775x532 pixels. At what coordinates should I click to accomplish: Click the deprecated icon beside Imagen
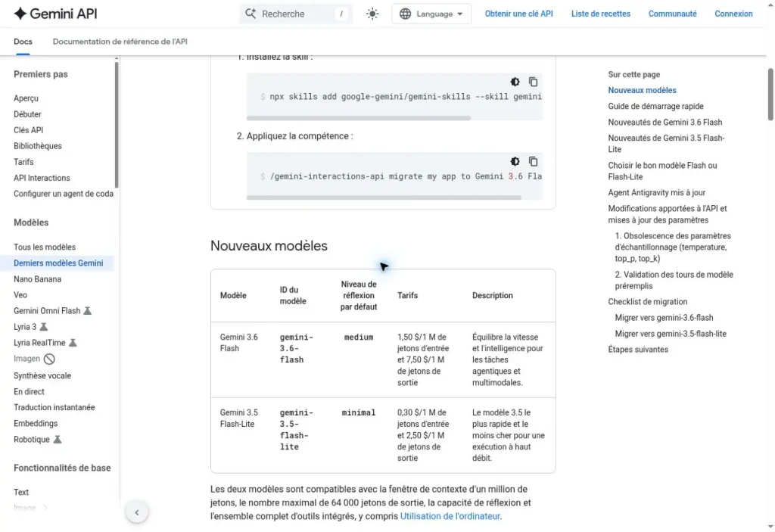click(49, 359)
